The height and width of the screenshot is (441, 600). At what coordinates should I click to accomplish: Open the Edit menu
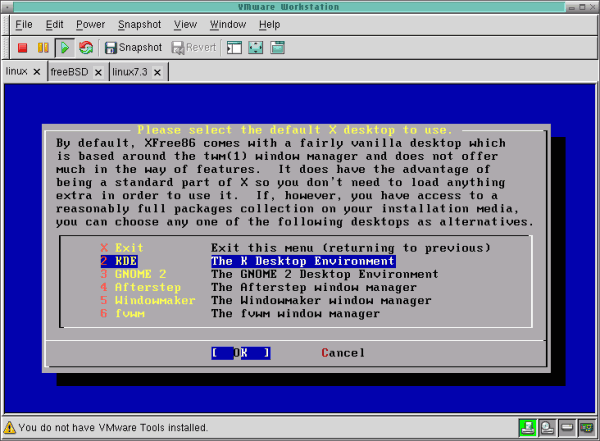(x=54, y=24)
